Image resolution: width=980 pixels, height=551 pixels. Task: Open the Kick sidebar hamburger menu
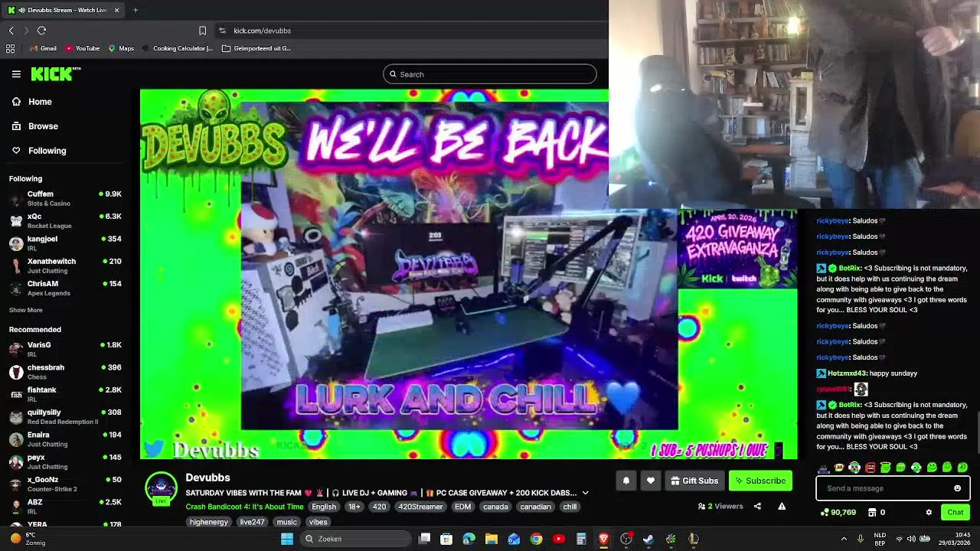click(x=16, y=74)
